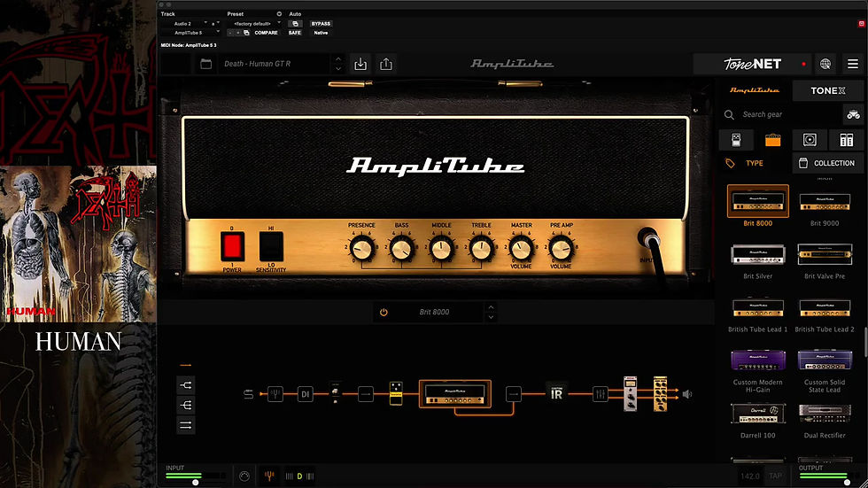The width and height of the screenshot is (868, 488).
Task: Toggle COMPARE preset state
Action: pos(267,33)
